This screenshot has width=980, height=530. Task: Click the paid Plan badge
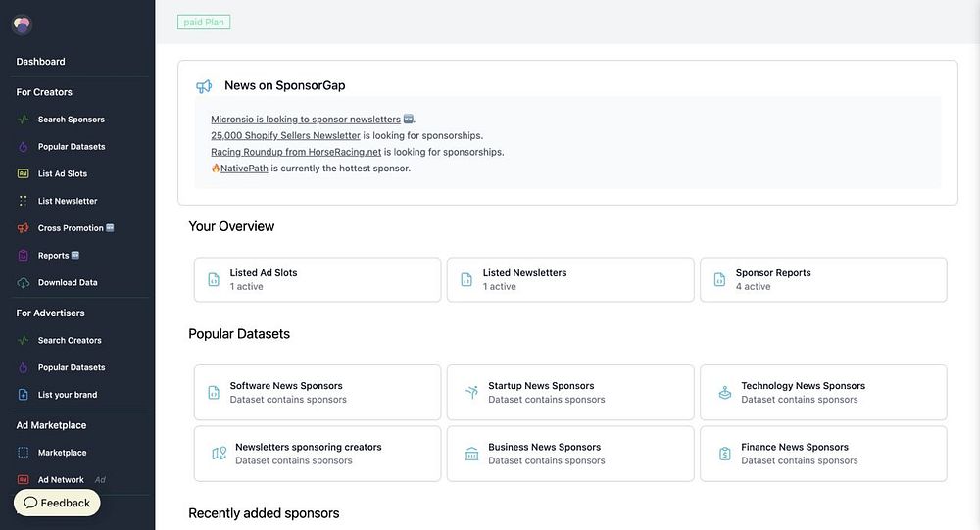tap(204, 22)
